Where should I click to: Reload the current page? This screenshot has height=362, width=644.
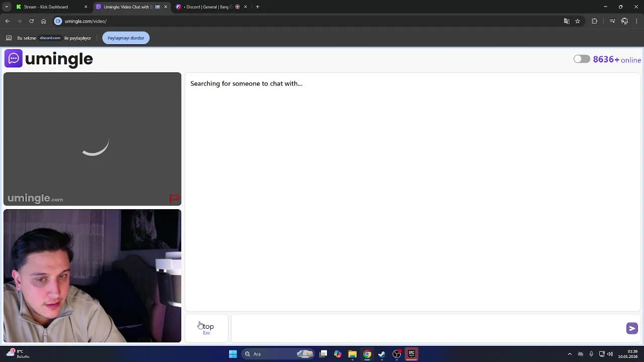[x=32, y=21]
